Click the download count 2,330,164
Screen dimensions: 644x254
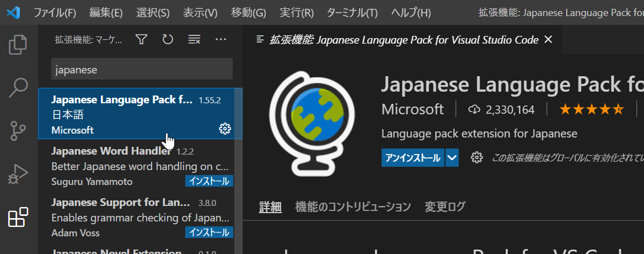click(x=501, y=110)
